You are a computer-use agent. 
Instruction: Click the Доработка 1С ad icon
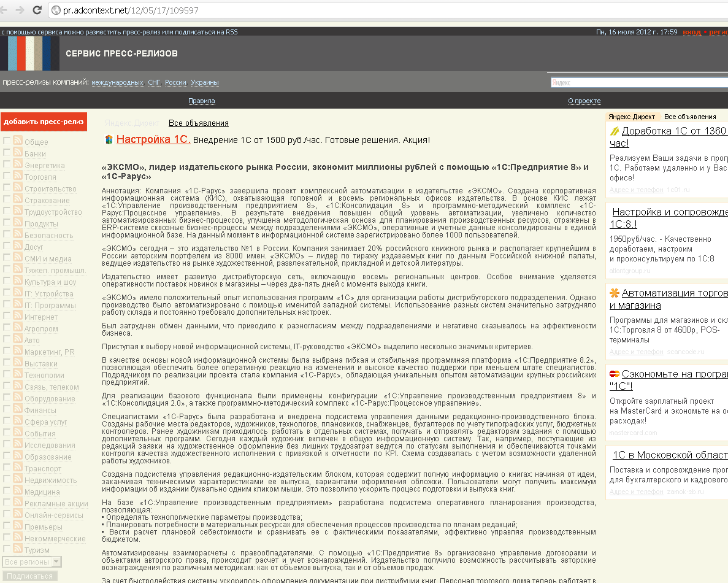615,131
